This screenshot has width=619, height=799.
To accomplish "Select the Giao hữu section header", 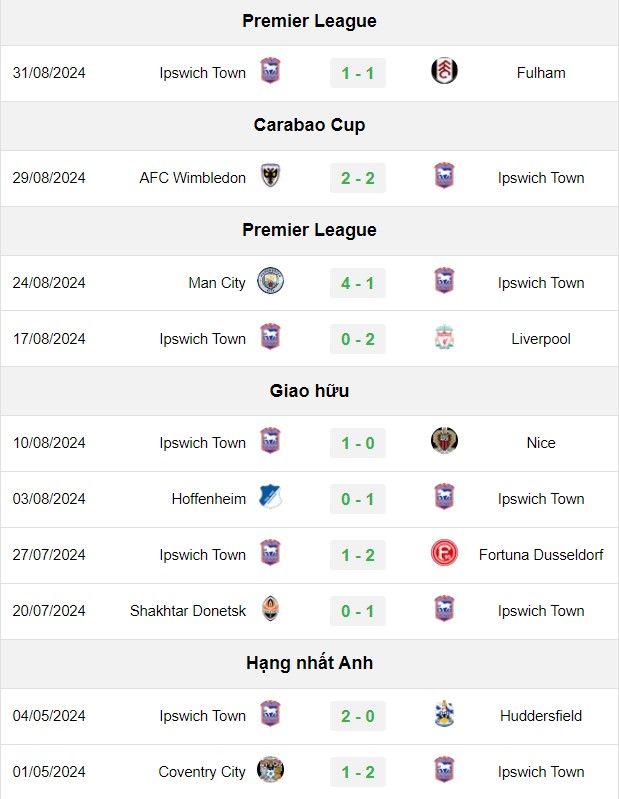I will [309, 391].
